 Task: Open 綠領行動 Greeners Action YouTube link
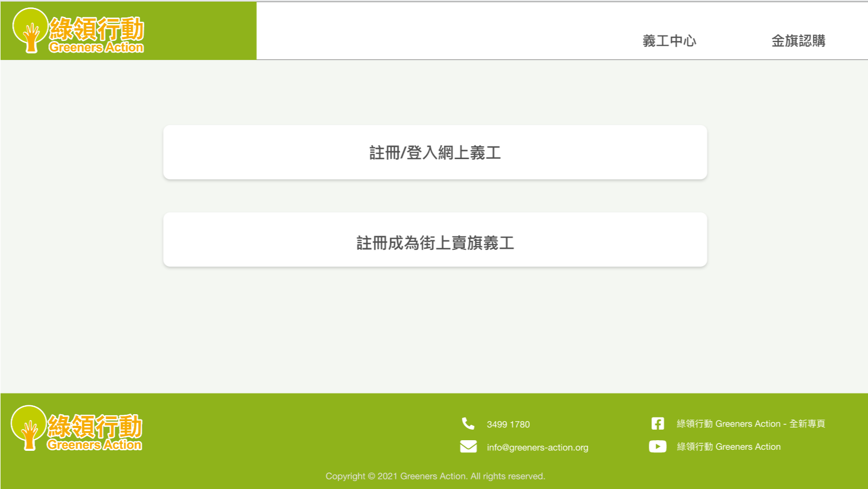point(728,447)
